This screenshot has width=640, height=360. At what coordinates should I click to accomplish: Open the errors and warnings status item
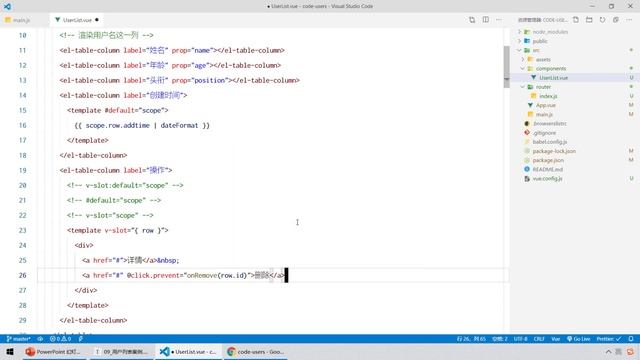click(60, 339)
